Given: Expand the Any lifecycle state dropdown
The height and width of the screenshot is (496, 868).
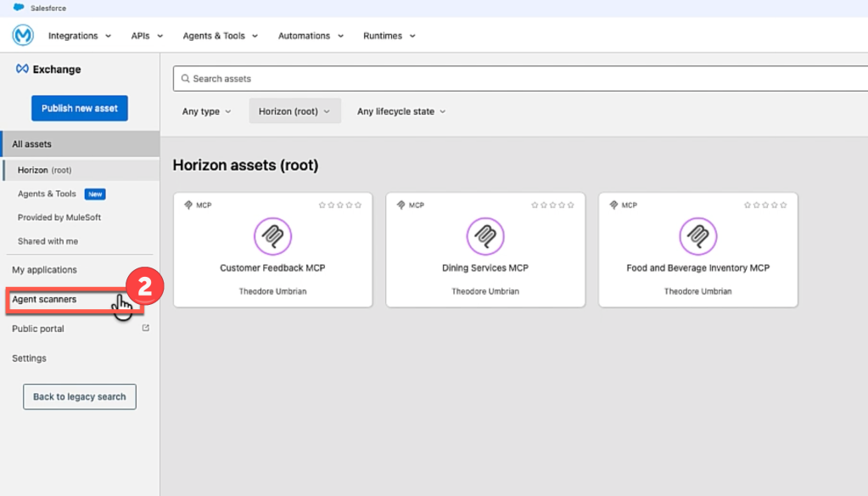Looking at the screenshot, I should [x=400, y=110].
